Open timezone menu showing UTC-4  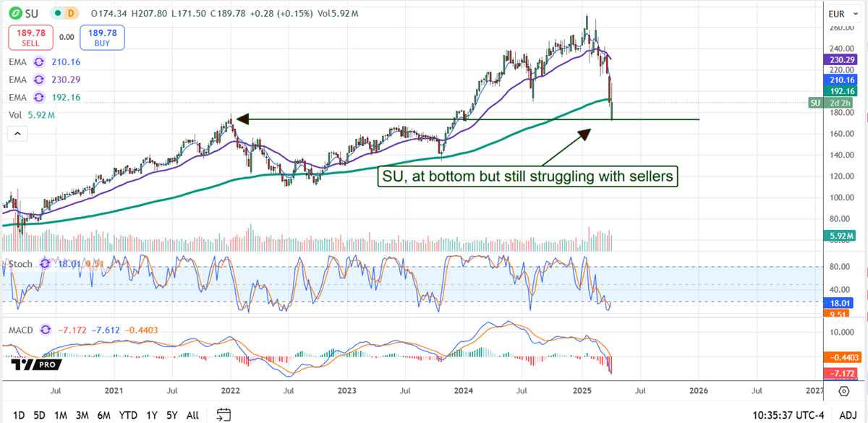point(778,415)
